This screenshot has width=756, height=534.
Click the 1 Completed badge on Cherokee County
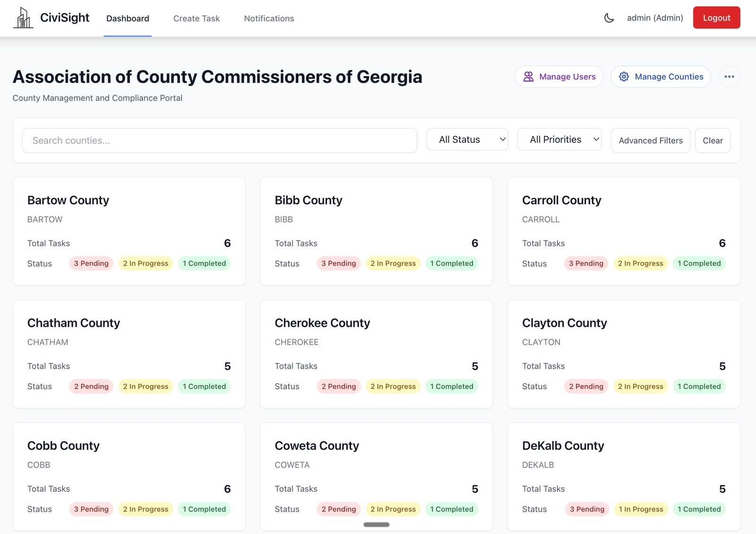coord(452,386)
